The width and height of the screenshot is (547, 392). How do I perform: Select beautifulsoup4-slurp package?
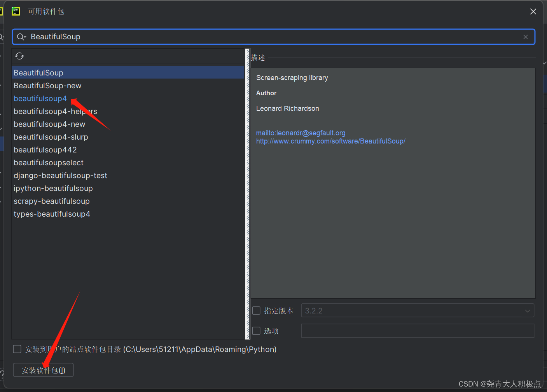[128, 137]
